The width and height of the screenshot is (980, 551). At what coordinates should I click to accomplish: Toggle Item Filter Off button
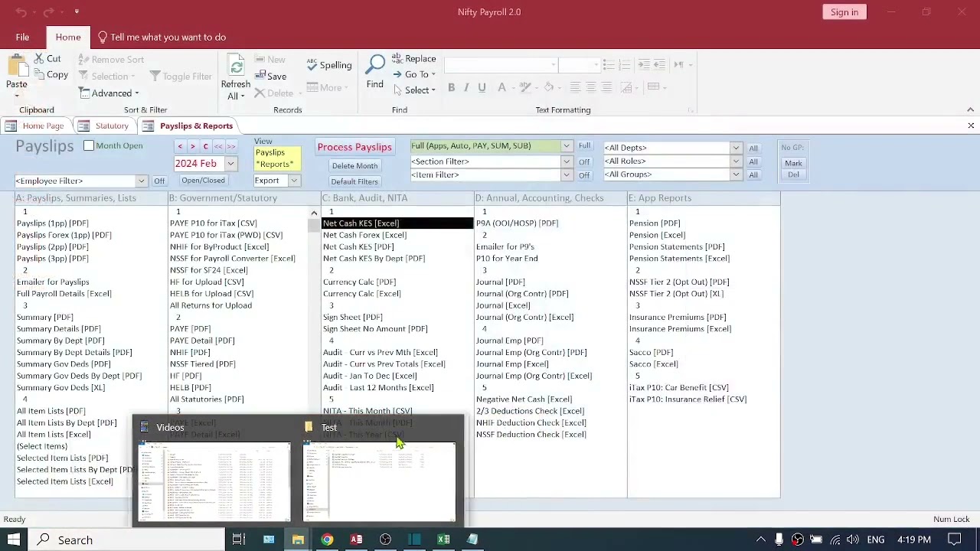click(x=584, y=175)
